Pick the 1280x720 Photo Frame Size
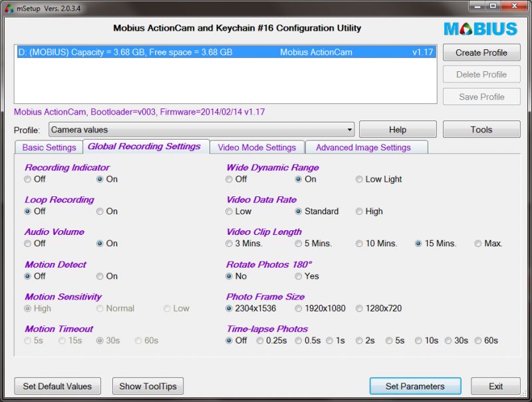 tap(379, 308)
